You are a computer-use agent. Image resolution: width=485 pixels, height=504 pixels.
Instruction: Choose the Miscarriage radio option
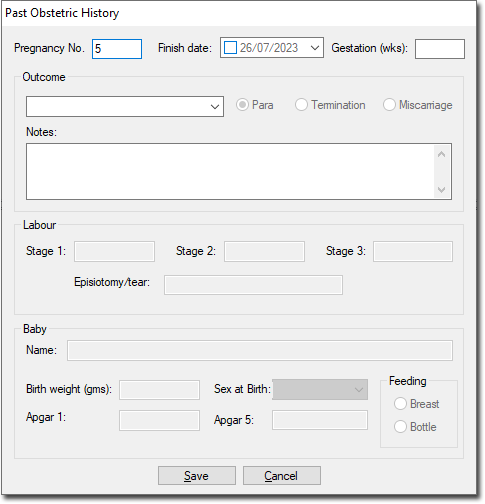[x=389, y=105]
